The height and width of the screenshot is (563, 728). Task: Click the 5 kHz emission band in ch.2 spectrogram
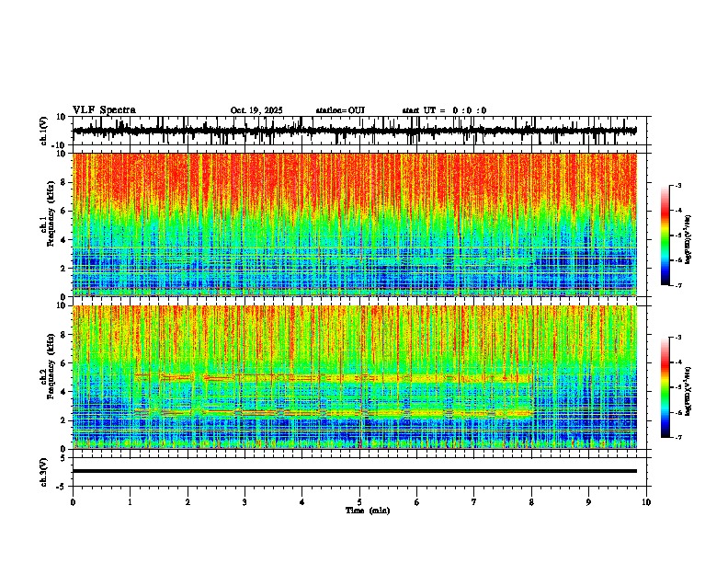pos(335,378)
